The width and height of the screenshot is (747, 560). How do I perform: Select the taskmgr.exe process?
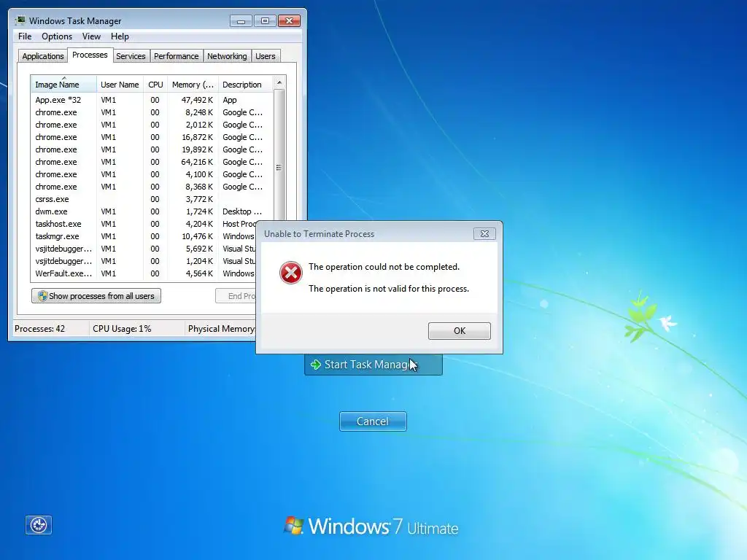(144, 236)
